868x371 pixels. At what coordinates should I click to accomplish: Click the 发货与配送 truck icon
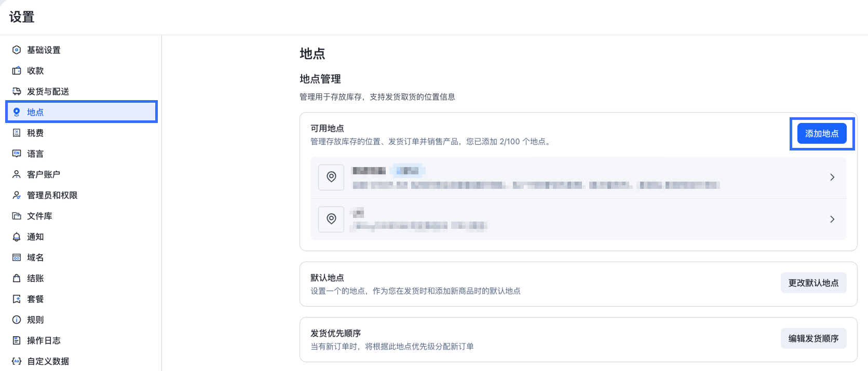(17, 91)
